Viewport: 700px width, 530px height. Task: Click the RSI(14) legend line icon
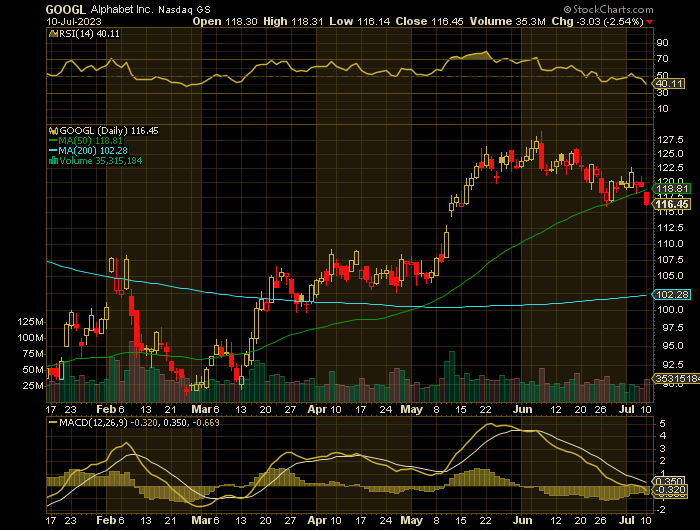tap(53, 33)
